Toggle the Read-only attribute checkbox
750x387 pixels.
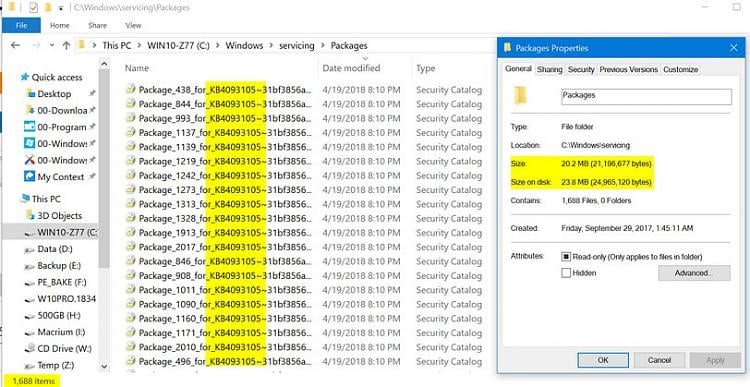pos(566,257)
